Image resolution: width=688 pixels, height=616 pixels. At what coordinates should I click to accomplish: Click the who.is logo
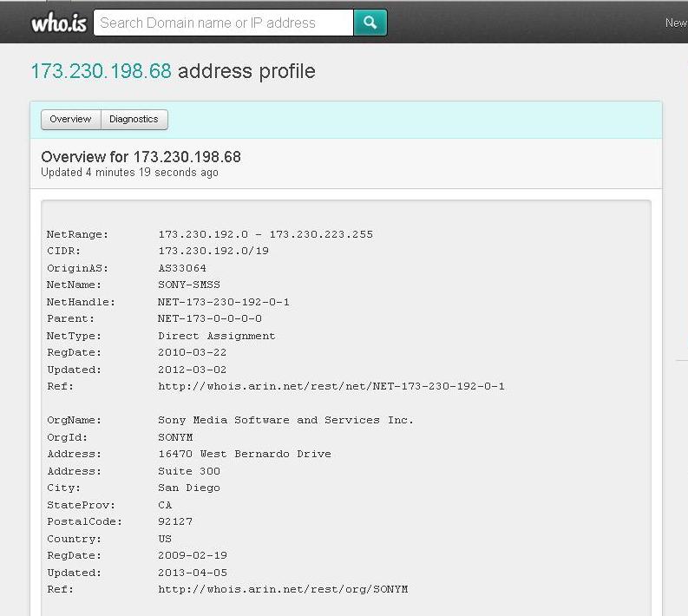[x=59, y=23]
